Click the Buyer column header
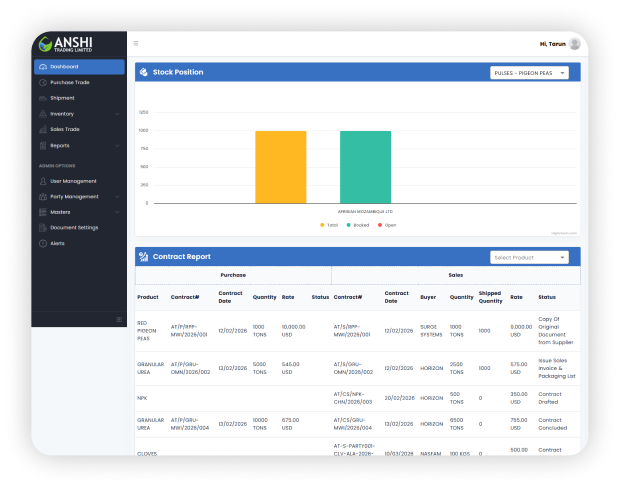The width and height of the screenshot is (620, 487). 428,297
